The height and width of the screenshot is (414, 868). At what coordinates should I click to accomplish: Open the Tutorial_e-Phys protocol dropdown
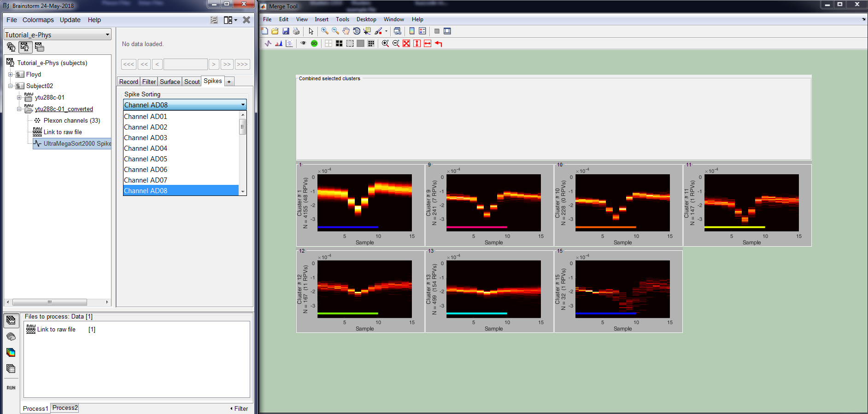(x=58, y=35)
